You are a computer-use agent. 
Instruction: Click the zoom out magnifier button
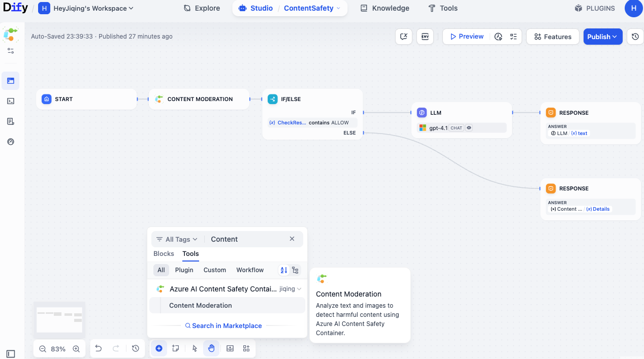pos(43,349)
